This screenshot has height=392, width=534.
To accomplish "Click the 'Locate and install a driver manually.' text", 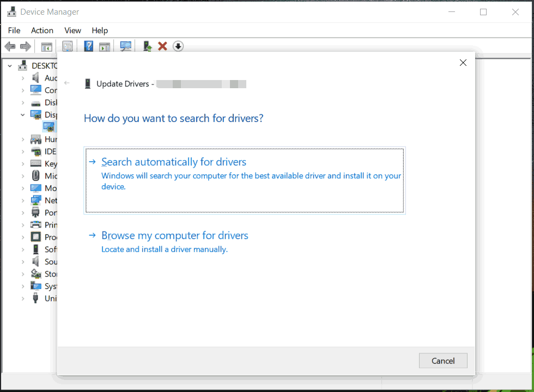I will tap(165, 249).
